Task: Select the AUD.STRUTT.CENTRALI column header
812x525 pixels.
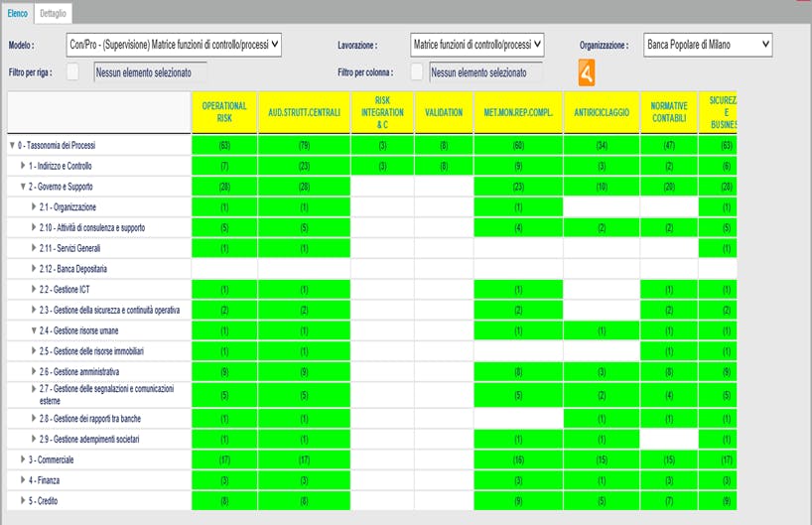Action: 304,112
